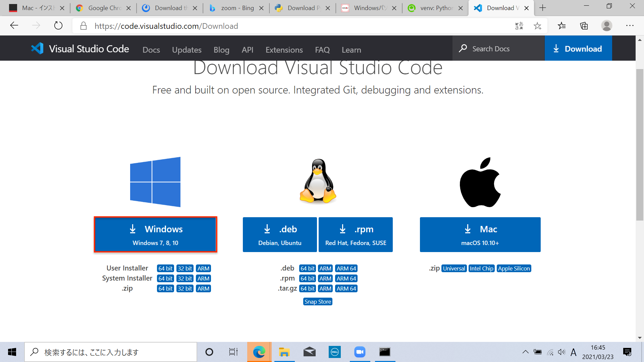
Task: Open command prompt from taskbar
Action: point(385,352)
